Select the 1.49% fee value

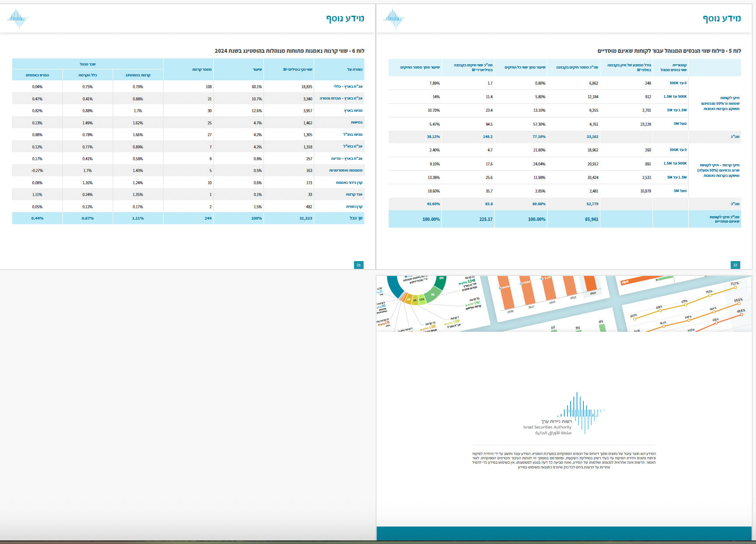point(87,123)
